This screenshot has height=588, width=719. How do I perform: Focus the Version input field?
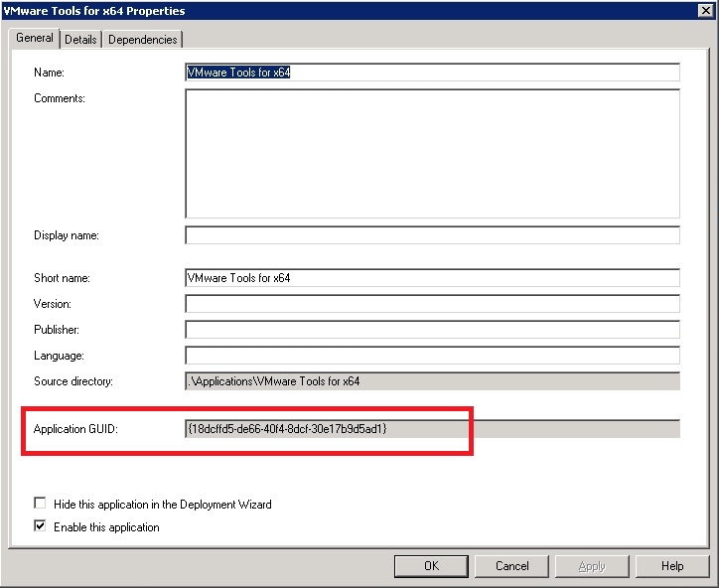click(432, 304)
